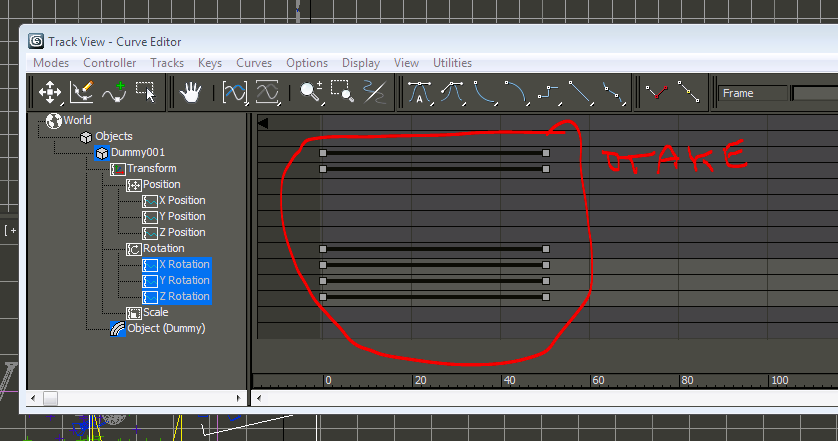Select the Zoom Region tool

coord(343,92)
